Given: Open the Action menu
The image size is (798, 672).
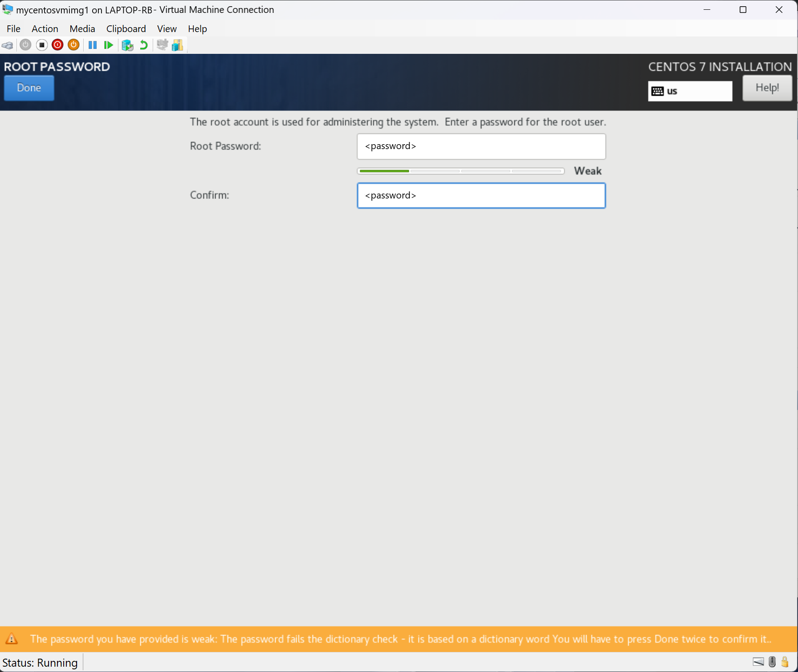Looking at the screenshot, I should click(x=45, y=29).
